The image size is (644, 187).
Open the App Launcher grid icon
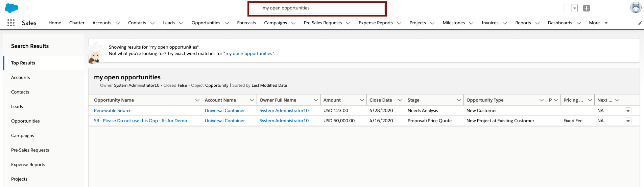(11, 23)
